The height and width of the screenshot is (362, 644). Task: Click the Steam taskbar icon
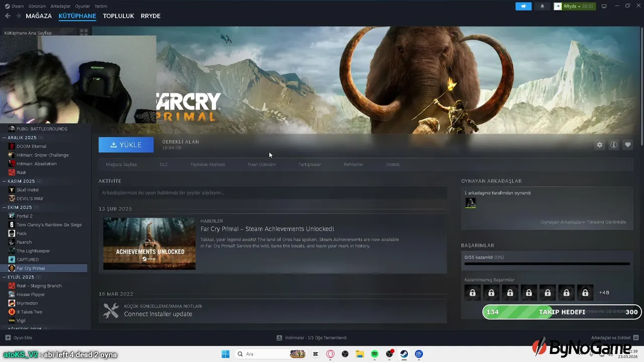tap(404, 354)
